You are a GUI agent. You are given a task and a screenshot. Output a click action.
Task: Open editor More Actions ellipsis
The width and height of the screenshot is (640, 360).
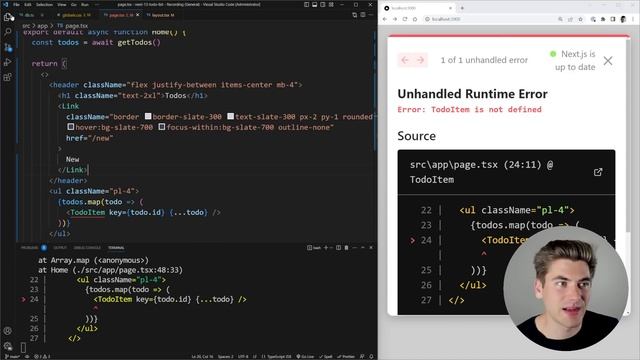371,15
